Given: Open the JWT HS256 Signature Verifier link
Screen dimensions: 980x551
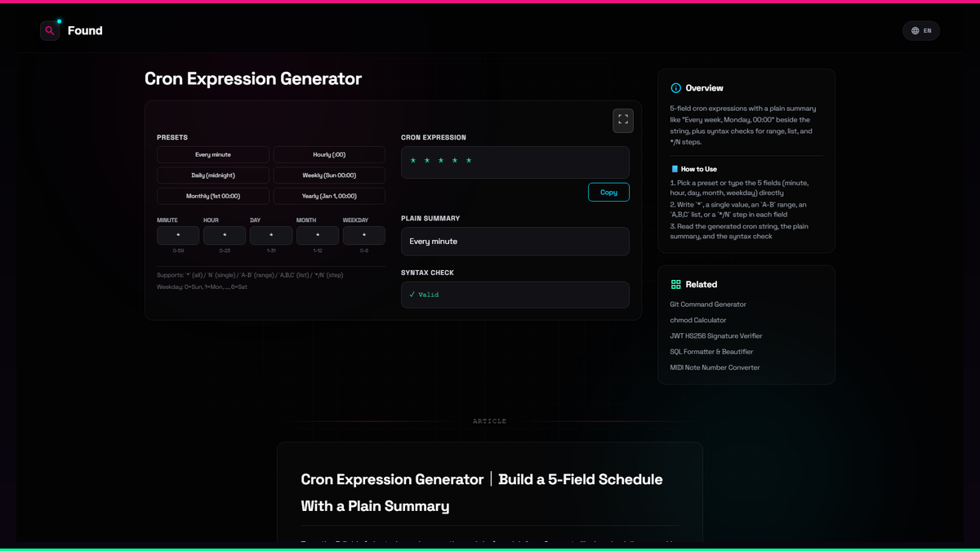Looking at the screenshot, I should 715,335.
